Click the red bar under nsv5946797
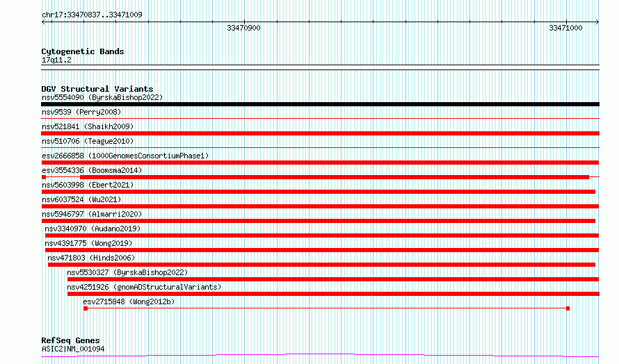This screenshot has height=364, width=619. point(318,221)
